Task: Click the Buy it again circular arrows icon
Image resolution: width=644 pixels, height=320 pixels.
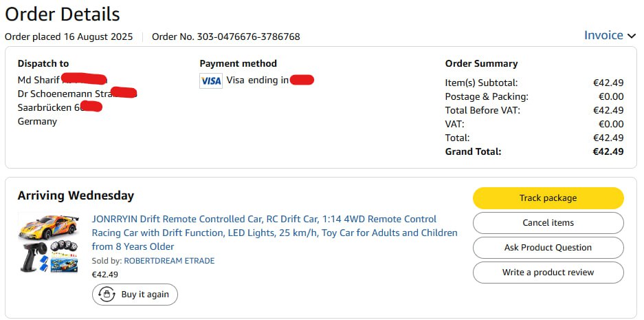Action: [107, 295]
